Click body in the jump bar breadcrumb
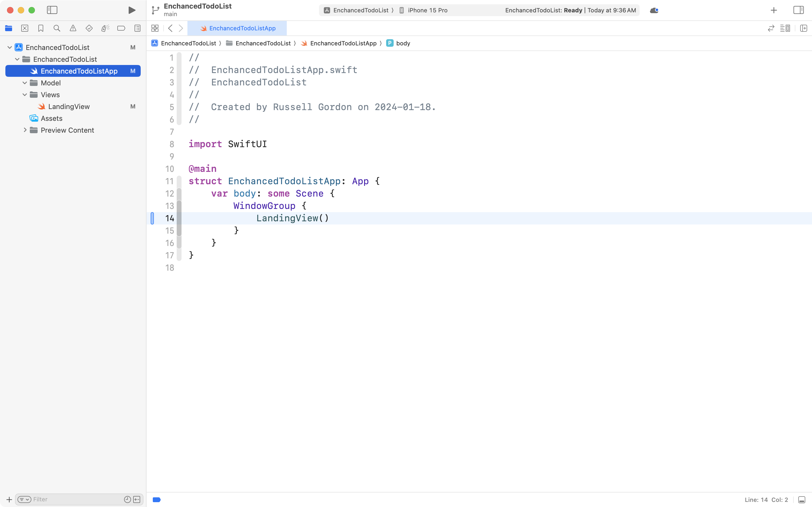This screenshot has width=812, height=507. (x=403, y=43)
